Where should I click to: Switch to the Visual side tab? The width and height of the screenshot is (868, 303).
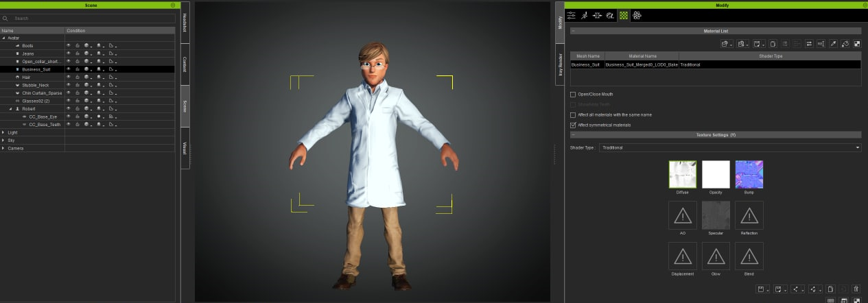(x=185, y=147)
